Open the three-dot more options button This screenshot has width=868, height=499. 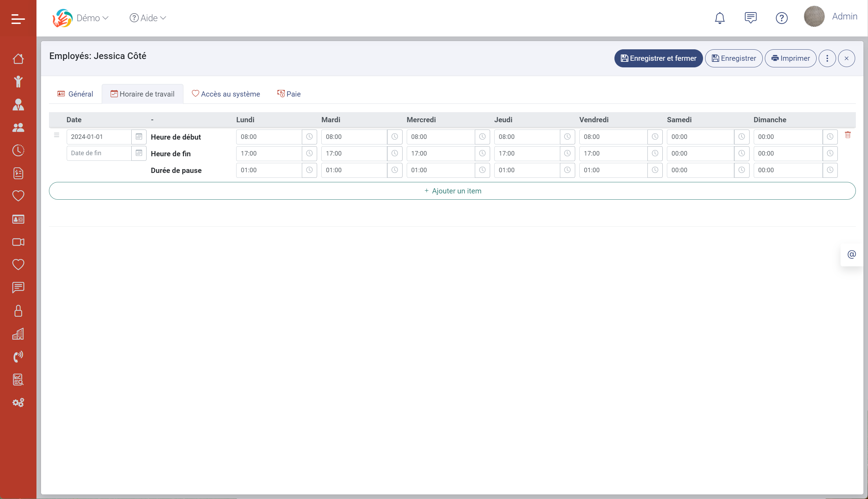(x=827, y=58)
